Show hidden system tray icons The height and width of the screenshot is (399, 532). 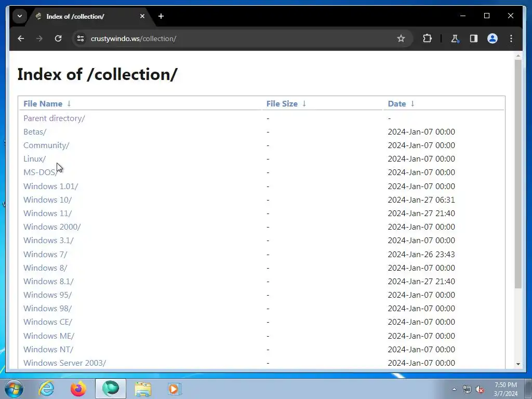pyautogui.click(x=454, y=390)
